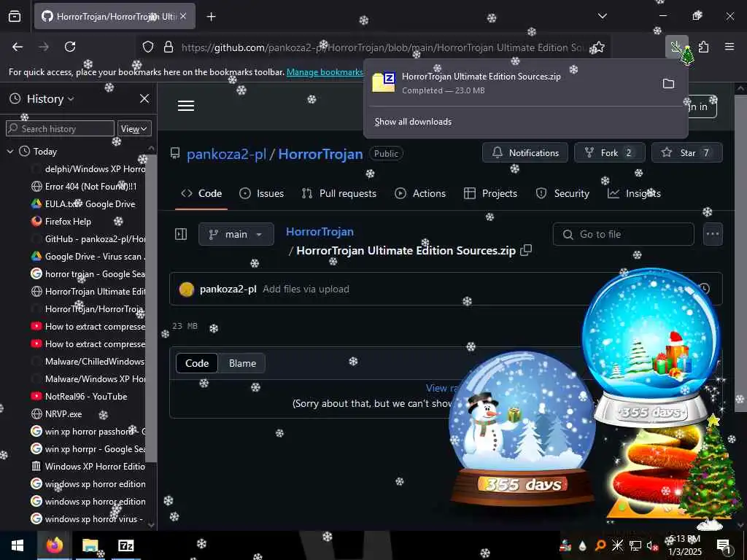The width and height of the screenshot is (747, 560).
Task: Star the HorrorTrojan repository
Action: [x=686, y=153]
